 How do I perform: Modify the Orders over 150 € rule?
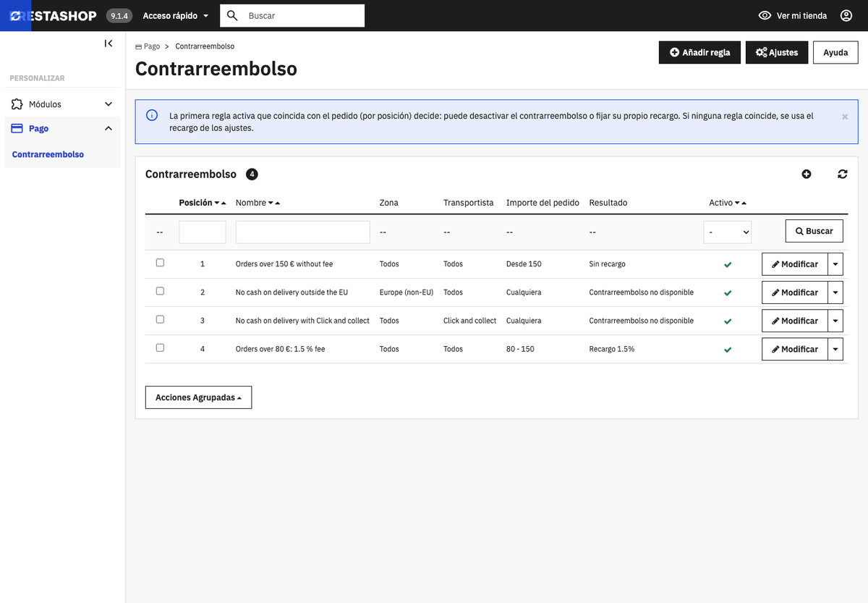[x=795, y=264]
